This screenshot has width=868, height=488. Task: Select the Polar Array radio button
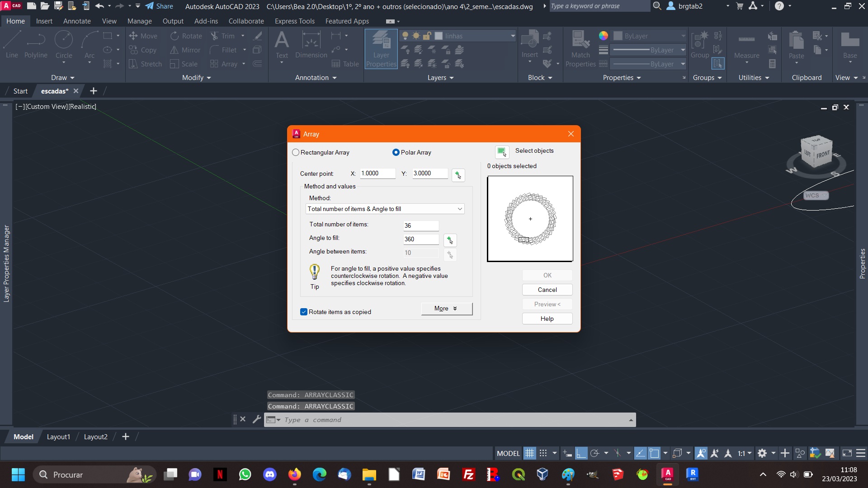tap(395, 152)
